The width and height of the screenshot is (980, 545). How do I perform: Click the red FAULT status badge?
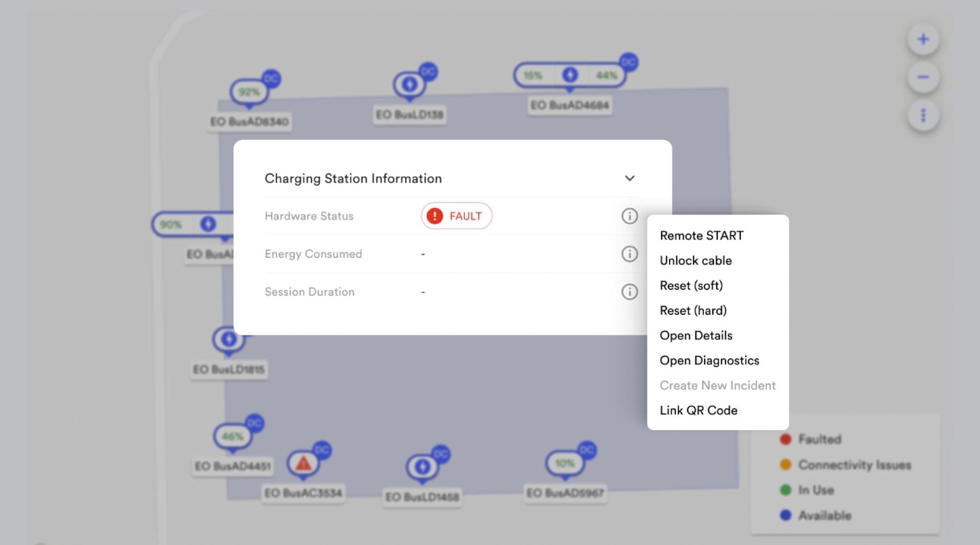coord(456,216)
